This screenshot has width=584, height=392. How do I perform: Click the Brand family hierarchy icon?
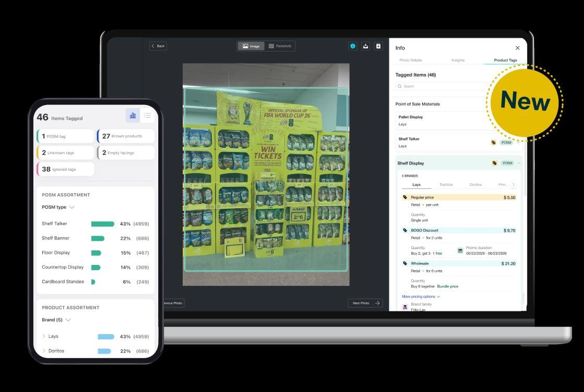pos(405,307)
